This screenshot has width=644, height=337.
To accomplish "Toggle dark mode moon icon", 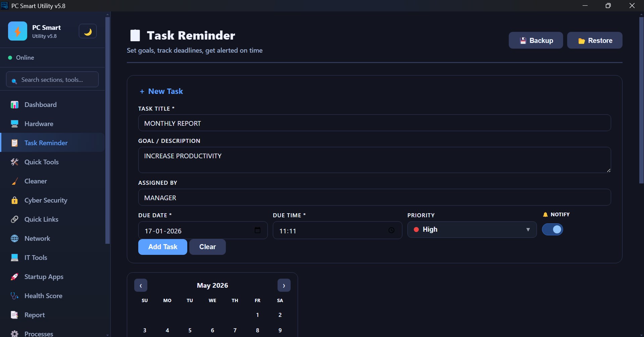I will point(88,32).
